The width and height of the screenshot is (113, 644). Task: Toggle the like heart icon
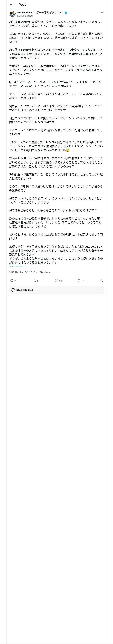[x=56, y=281]
